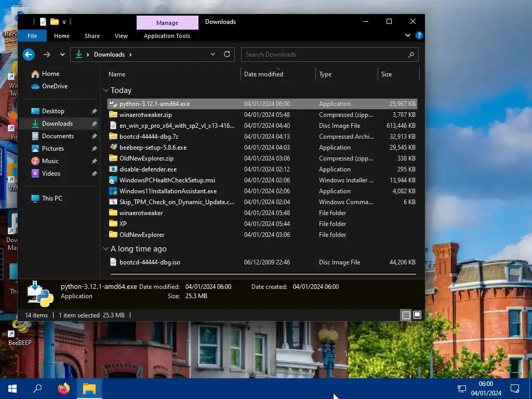532x399 pixels.
Task: Select the XP folder
Action: coord(262,223)
